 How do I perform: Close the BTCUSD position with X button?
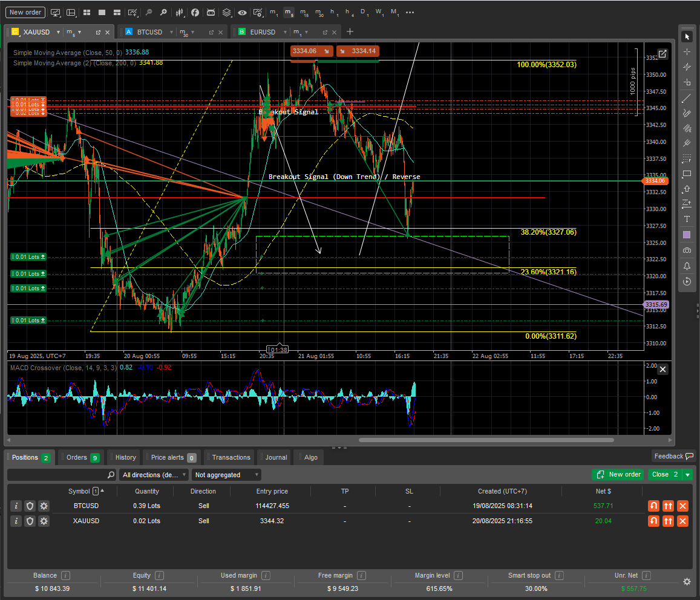(x=682, y=506)
